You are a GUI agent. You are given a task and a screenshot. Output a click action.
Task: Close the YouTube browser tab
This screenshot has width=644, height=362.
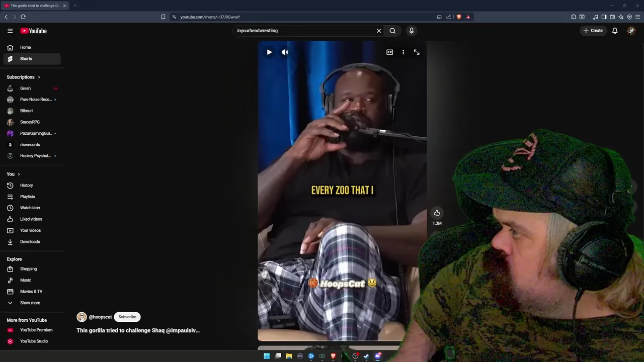[x=64, y=6]
